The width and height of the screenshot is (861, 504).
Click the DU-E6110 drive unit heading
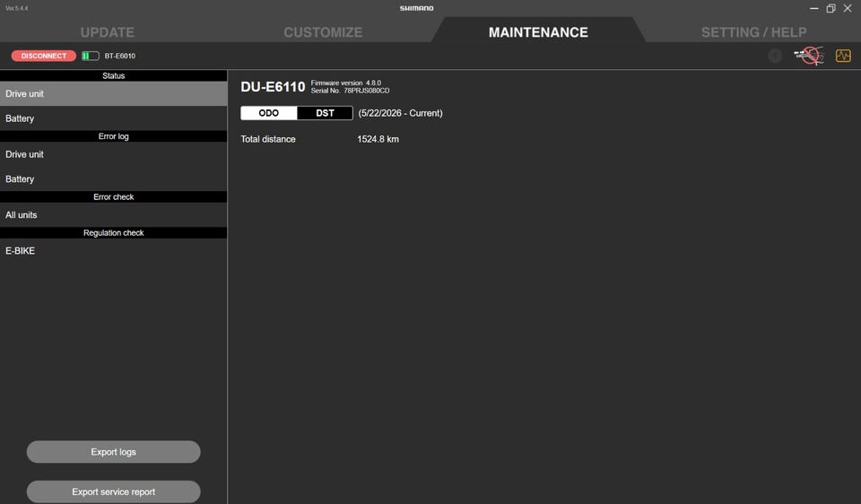[273, 87]
